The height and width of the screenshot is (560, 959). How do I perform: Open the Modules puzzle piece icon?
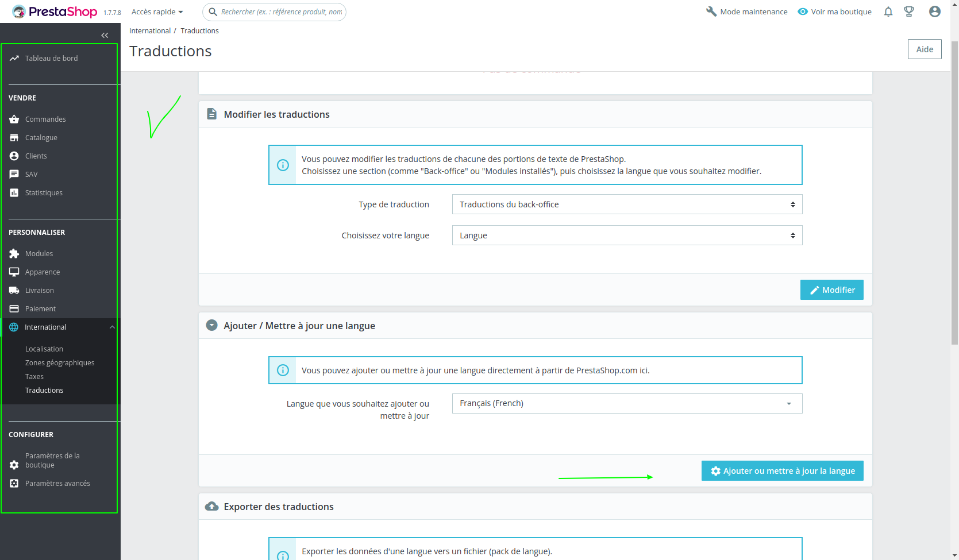tap(14, 253)
